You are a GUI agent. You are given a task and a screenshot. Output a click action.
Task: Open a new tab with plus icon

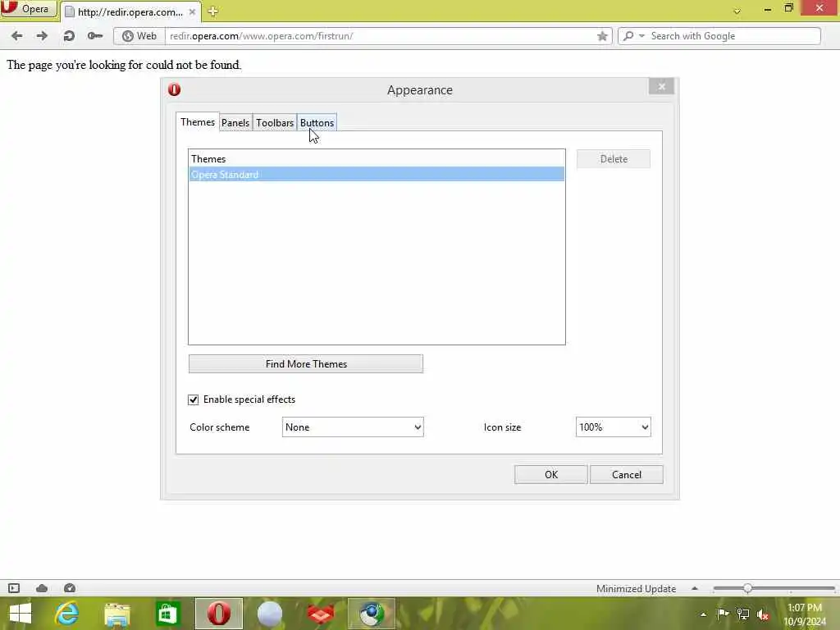(212, 11)
